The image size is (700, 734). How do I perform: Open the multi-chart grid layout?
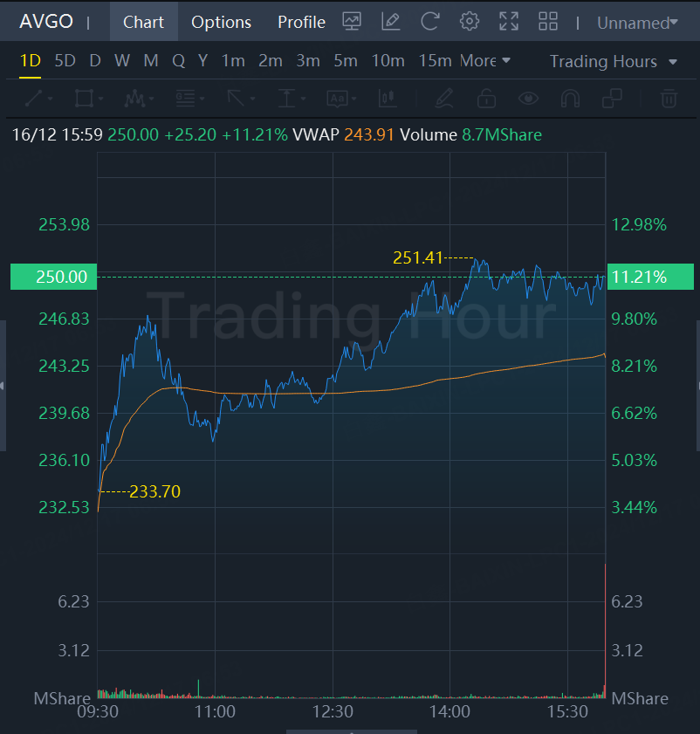point(548,22)
